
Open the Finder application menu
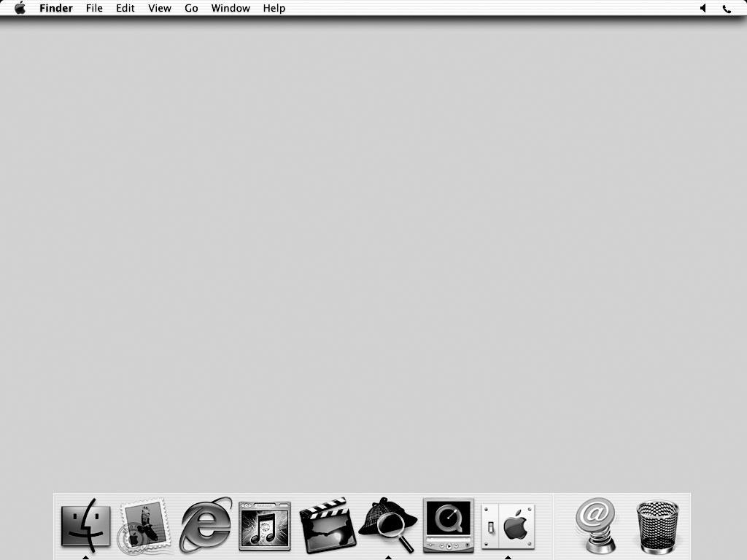pos(55,8)
